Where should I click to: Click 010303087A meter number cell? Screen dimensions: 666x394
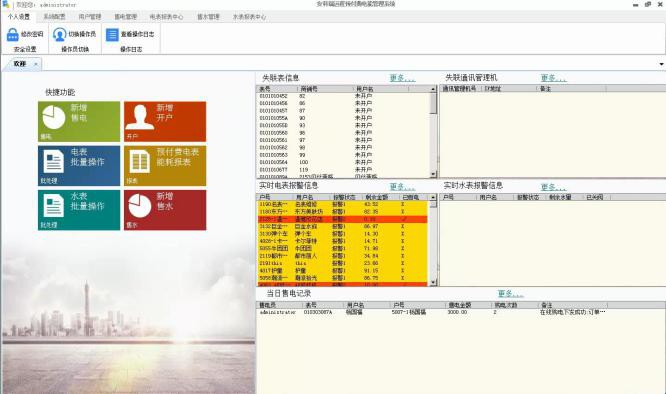(318, 312)
